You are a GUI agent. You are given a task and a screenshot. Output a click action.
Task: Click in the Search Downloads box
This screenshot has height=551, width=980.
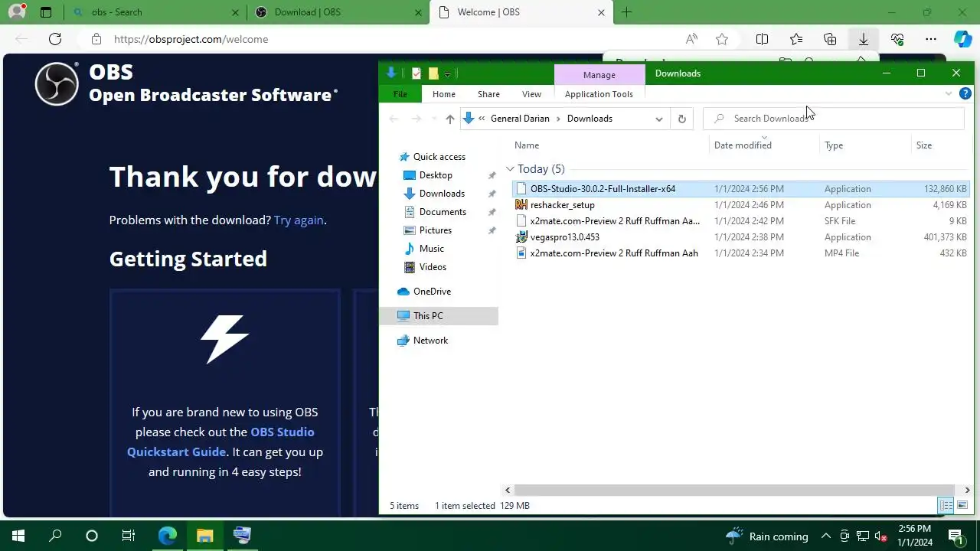point(833,119)
